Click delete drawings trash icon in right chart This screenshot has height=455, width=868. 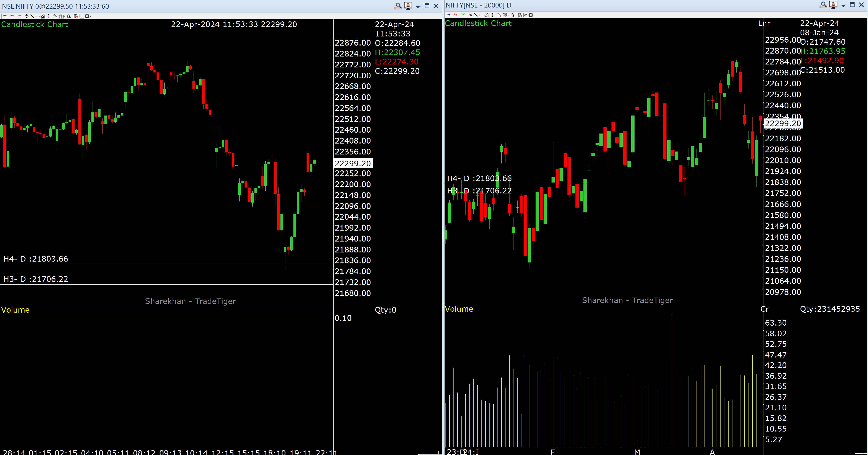(520, 15)
